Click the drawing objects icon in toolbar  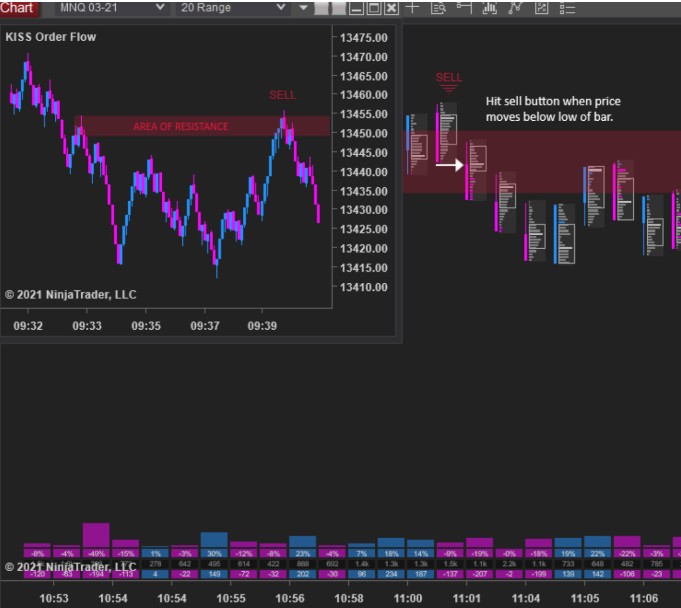tap(541, 8)
